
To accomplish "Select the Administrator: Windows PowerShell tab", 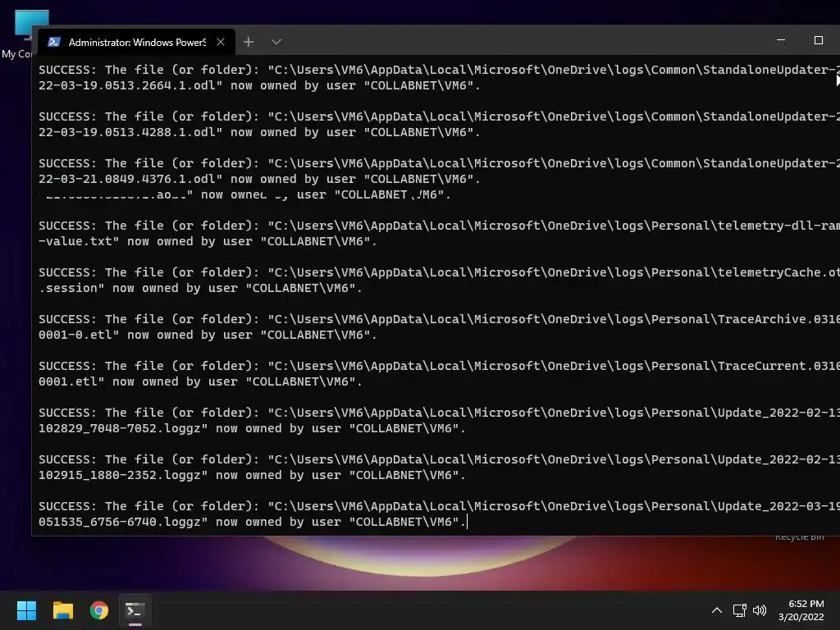I will pyautogui.click(x=137, y=42).
